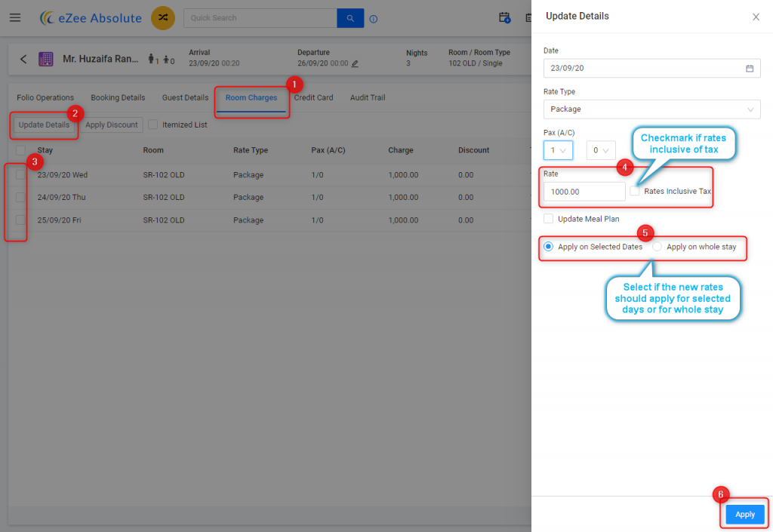Image resolution: width=773 pixels, height=532 pixels.
Task: Choose Apply on Selected Dates radio
Action: click(x=548, y=246)
